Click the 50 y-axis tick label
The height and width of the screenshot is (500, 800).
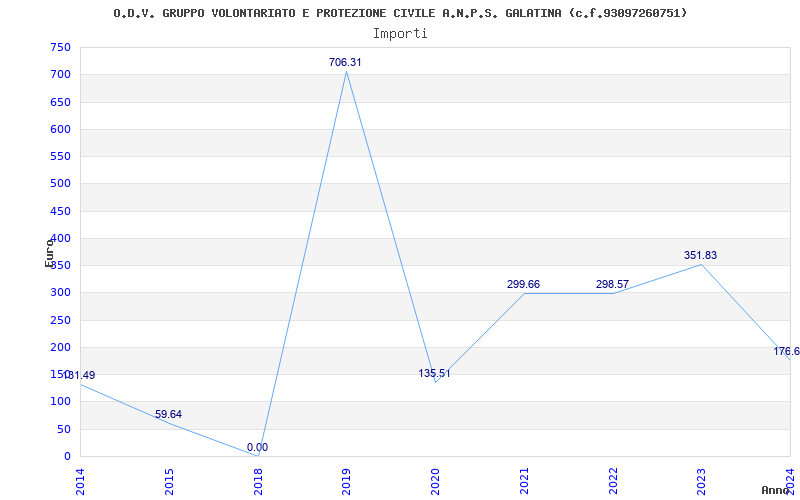[64, 429]
